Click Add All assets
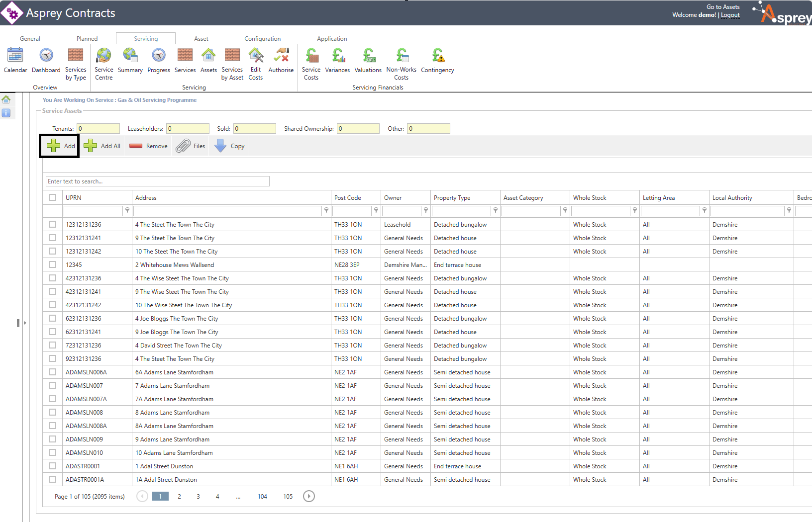812x522 pixels. point(102,146)
